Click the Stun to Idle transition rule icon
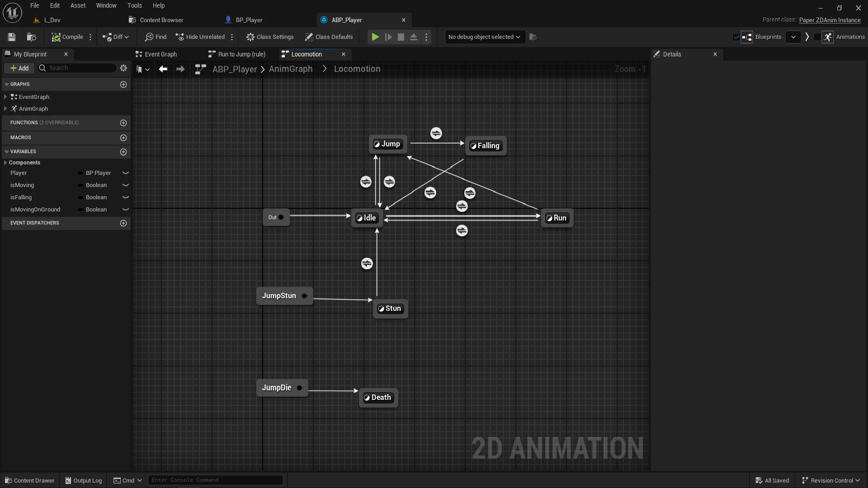The height and width of the screenshot is (488, 868). pyautogui.click(x=367, y=263)
